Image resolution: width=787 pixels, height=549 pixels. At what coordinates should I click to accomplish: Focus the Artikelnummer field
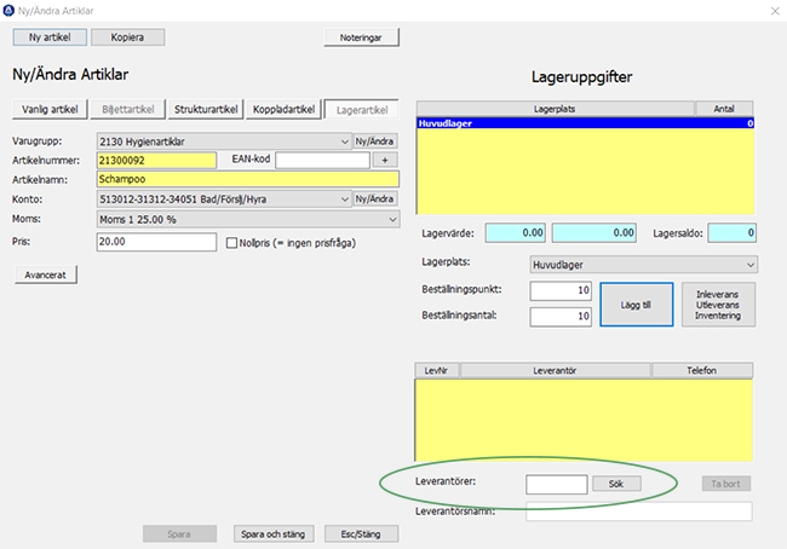click(x=157, y=161)
